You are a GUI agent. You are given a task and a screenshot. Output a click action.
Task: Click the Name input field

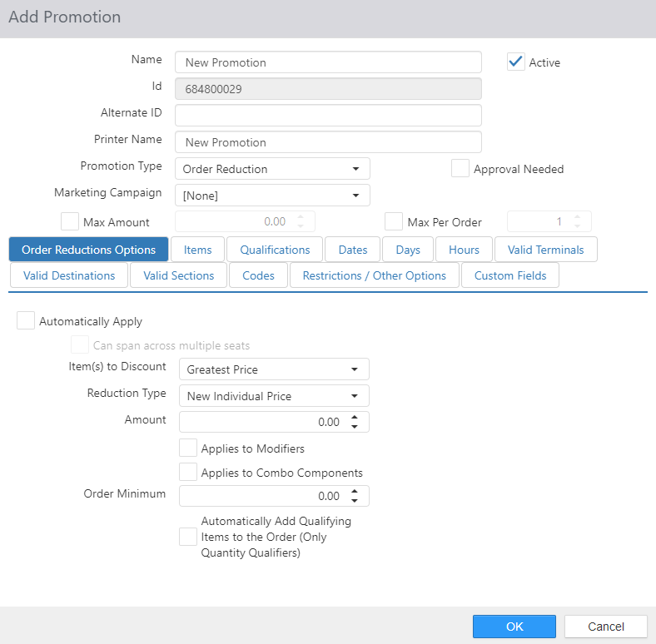tap(329, 62)
